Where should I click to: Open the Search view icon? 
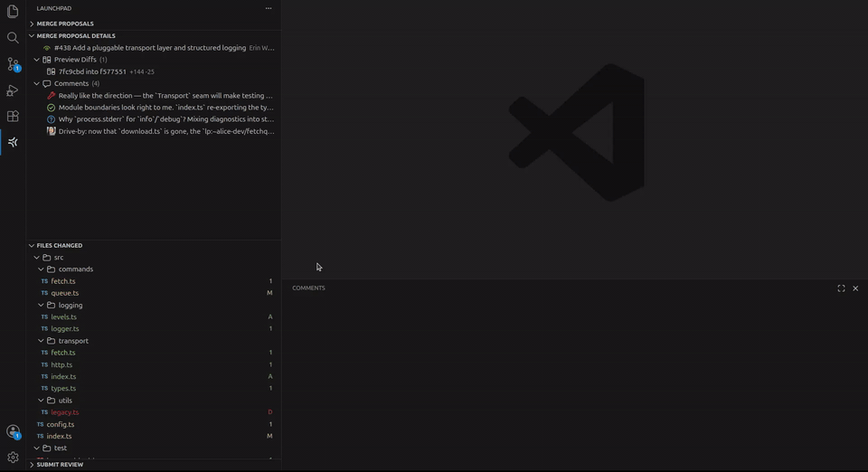[13, 38]
